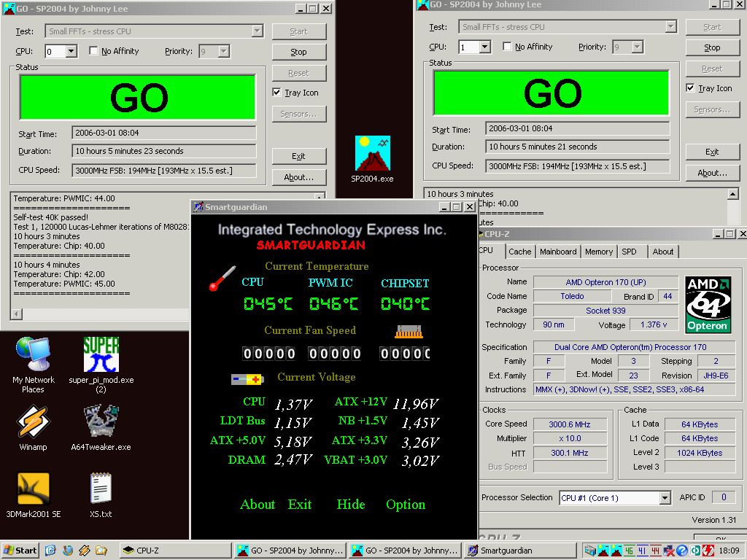Open the Test dropdown in the CPU 0 SP2004 window
The width and height of the screenshot is (747, 560).
[x=258, y=31]
